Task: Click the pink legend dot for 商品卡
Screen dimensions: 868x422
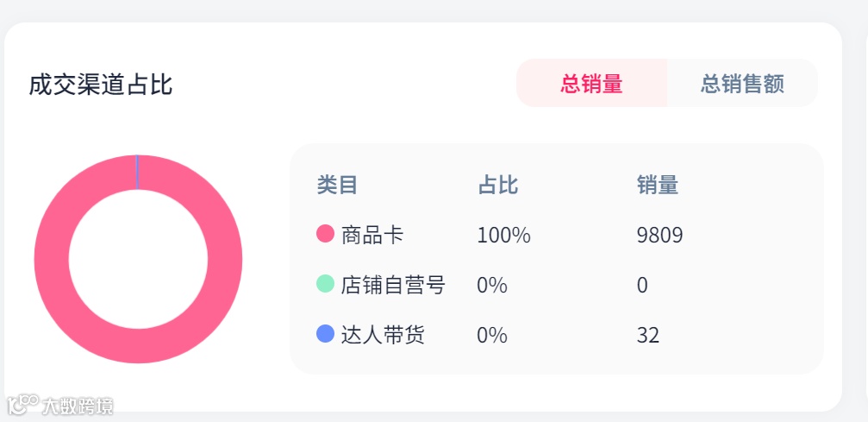Action: [x=325, y=234]
